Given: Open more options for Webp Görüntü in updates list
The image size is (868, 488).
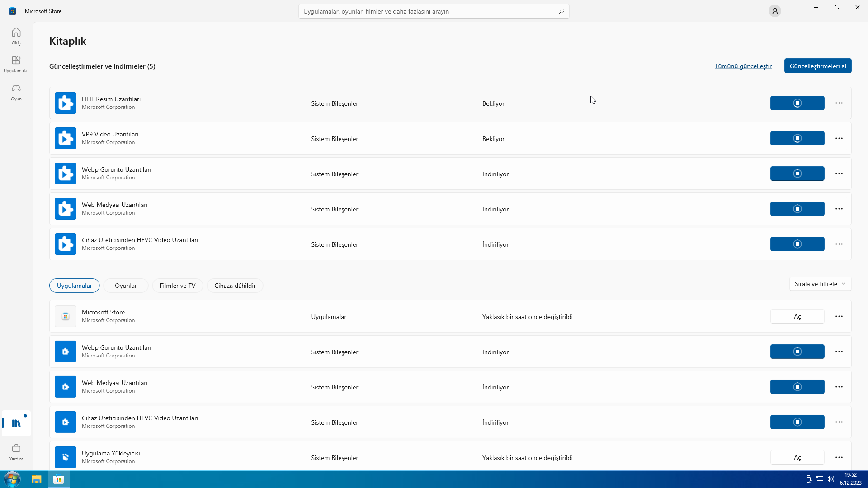Looking at the screenshot, I should 839,174.
